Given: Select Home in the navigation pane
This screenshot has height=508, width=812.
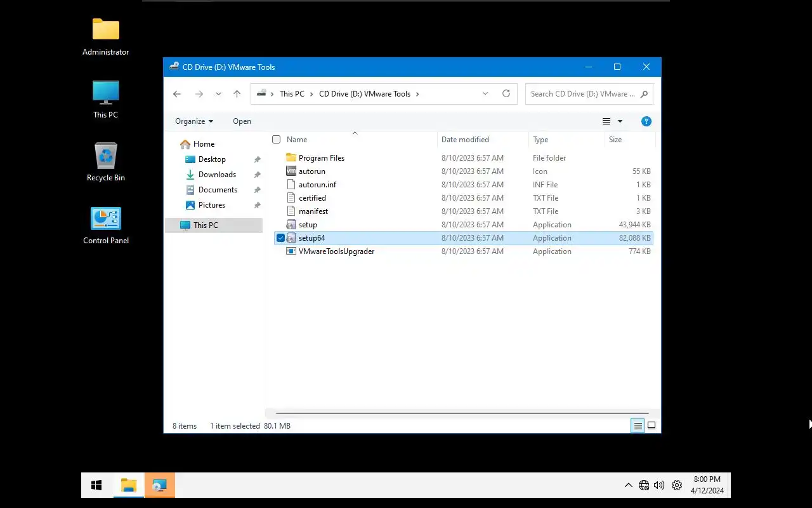Looking at the screenshot, I should [x=204, y=144].
